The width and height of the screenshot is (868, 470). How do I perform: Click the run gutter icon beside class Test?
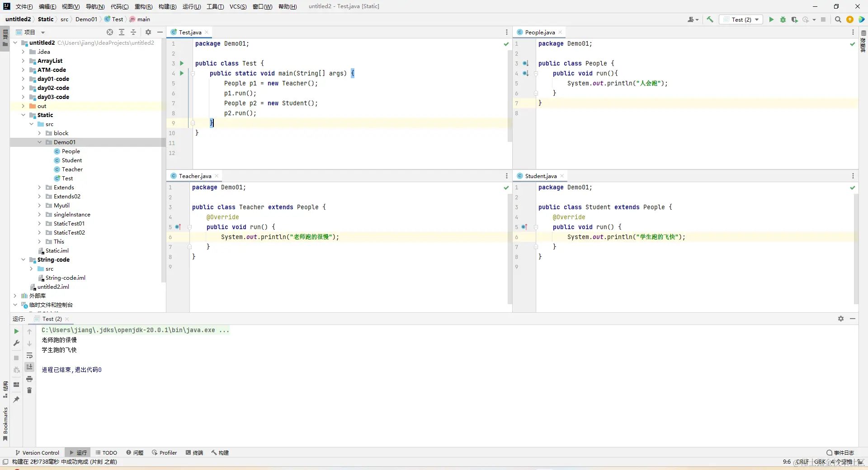182,63
